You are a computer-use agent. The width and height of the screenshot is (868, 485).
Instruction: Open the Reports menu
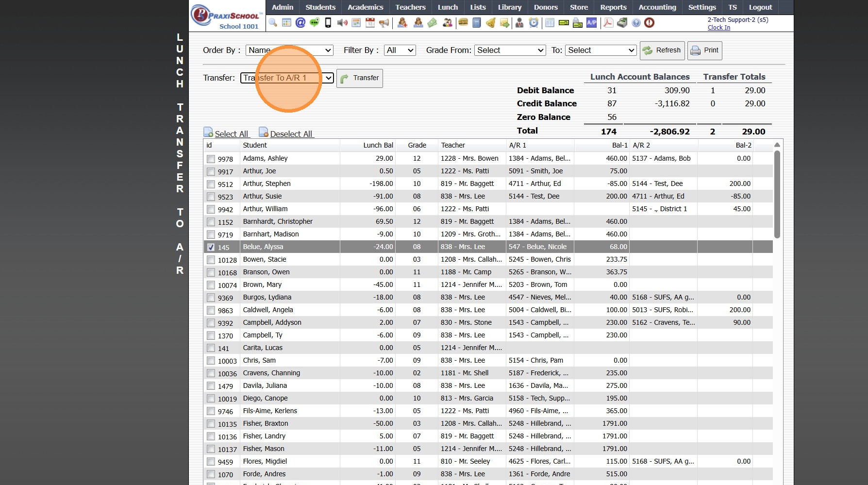coord(613,7)
